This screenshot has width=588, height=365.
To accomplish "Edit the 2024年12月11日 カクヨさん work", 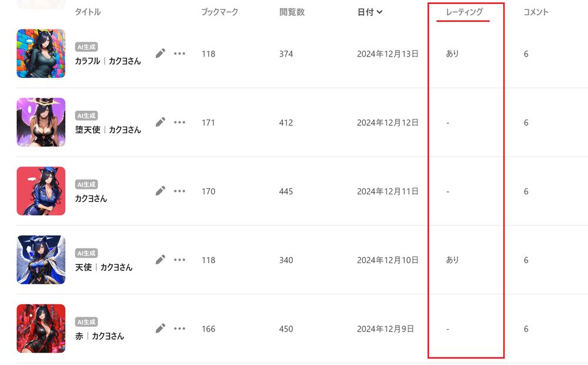I will [160, 191].
